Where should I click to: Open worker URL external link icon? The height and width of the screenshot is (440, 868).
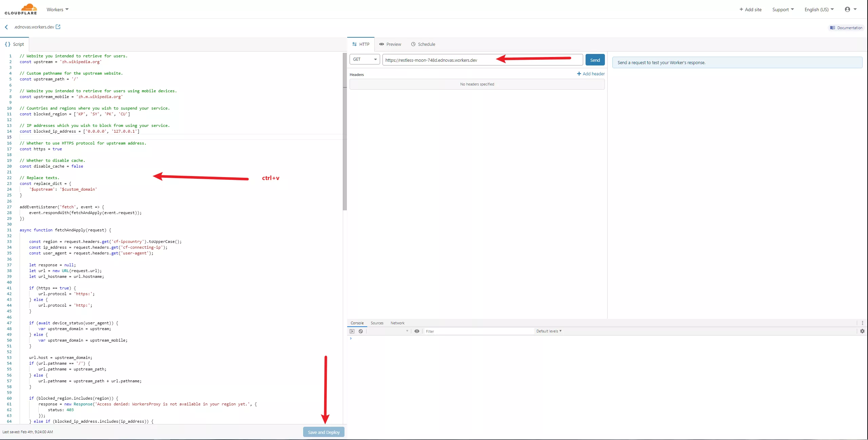pyautogui.click(x=58, y=27)
